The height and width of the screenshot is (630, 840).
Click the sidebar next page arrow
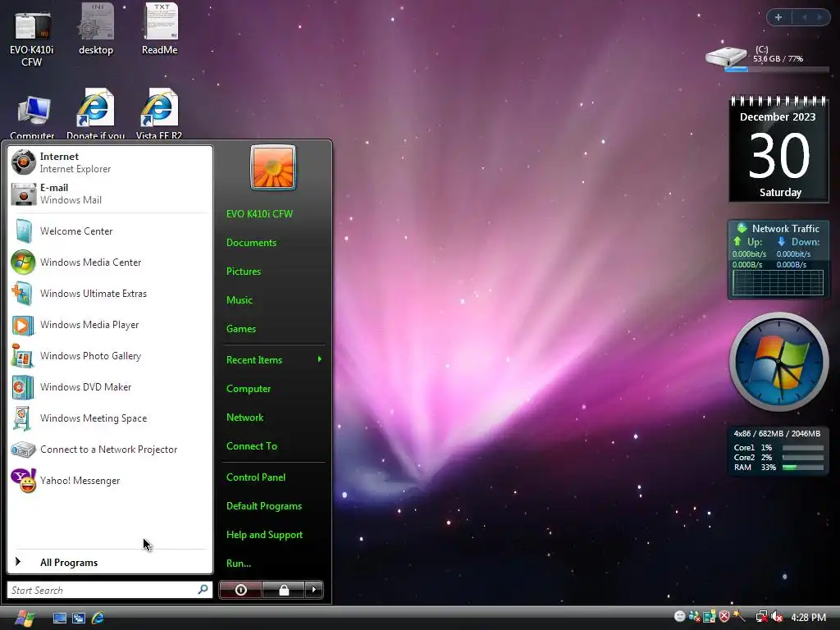tap(819, 17)
